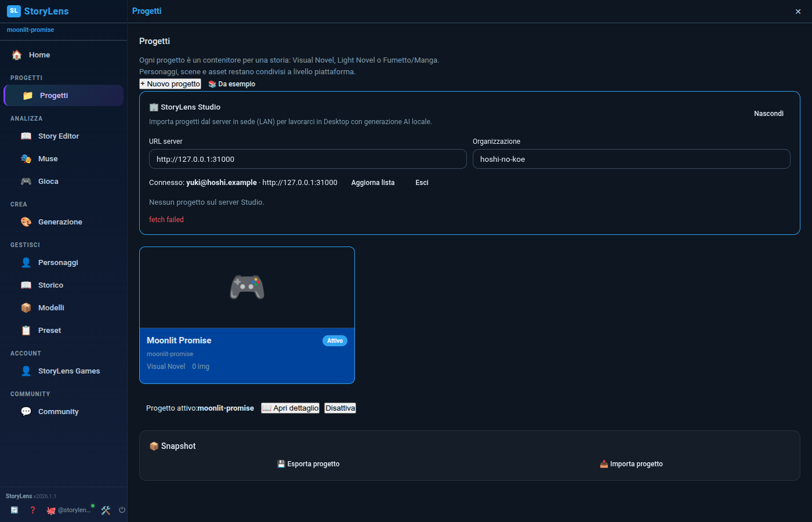The image size is (812, 522).
Task: Select the Moonlit Promise project thumbnail
Action: click(247, 288)
